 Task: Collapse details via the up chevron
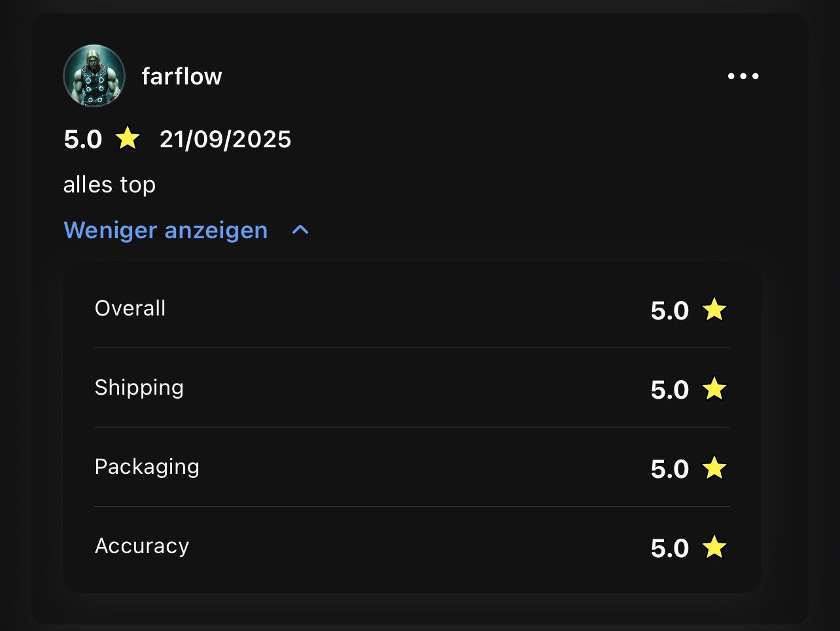[300, 230]
